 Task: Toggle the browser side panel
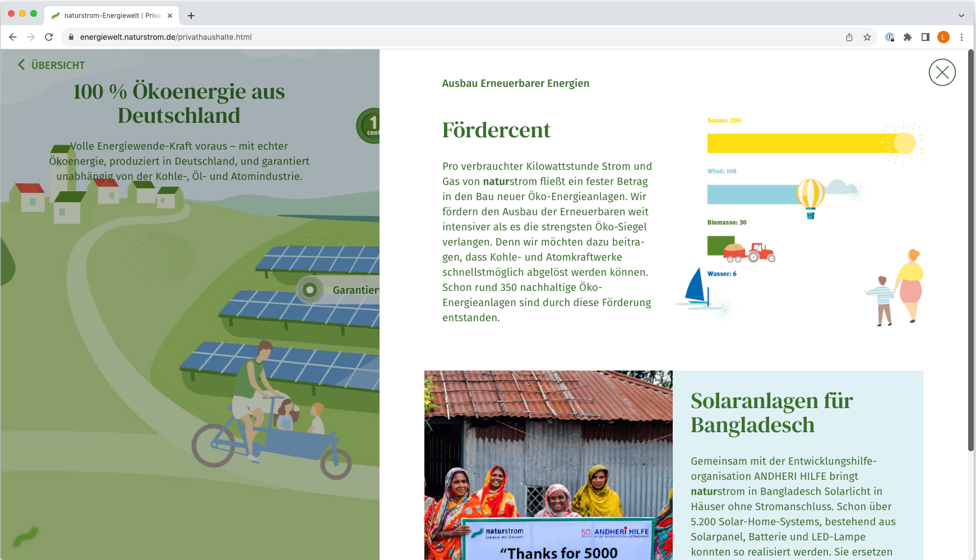[926, 37]
